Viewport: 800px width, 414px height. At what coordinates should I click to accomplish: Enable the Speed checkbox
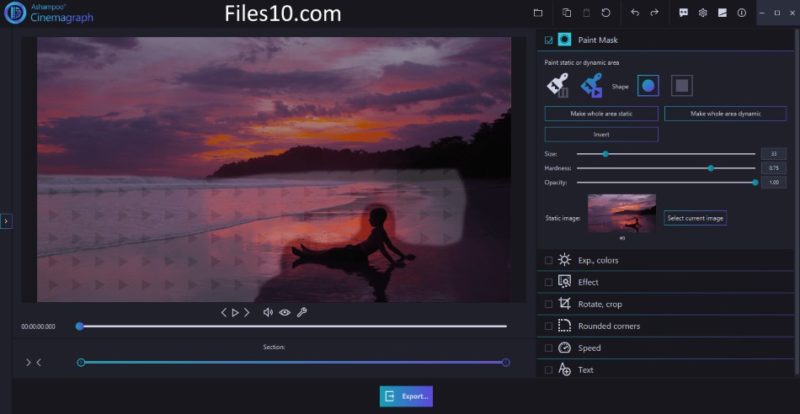548,348
